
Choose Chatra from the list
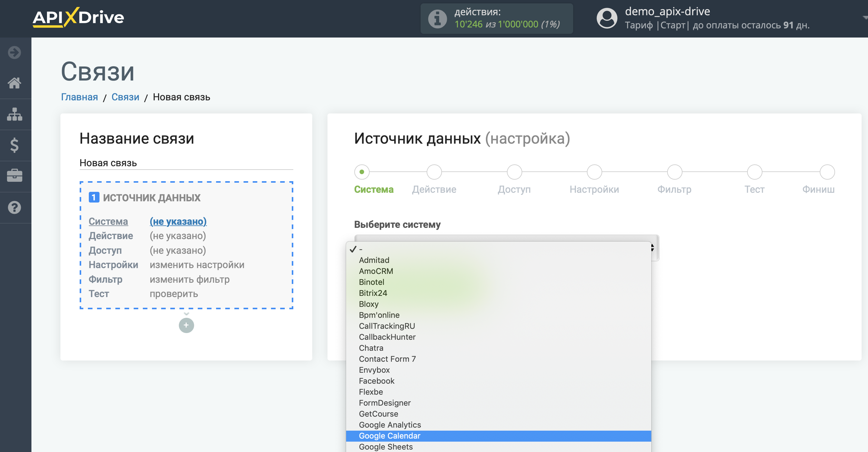[x=499, y=348]
